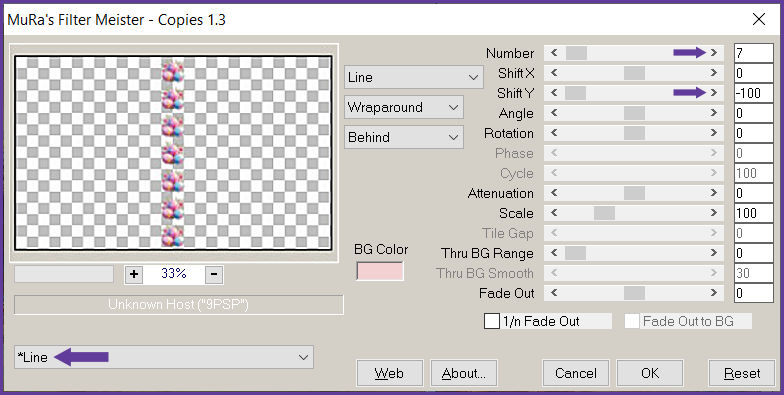The height and width of the screenshot is (395, 784).
Task: Open the Line mode dropdown
Action: tap(414, 77)
